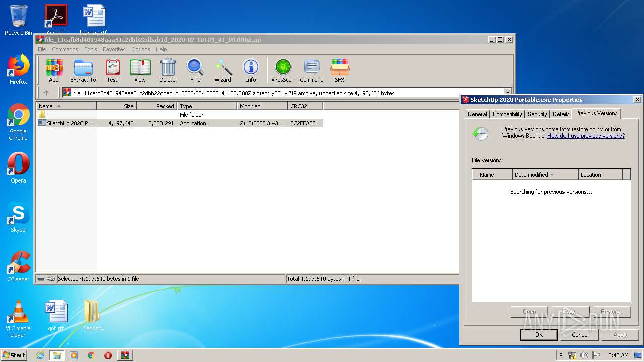
Task: Sort by the Type column header
Action: coord(207,106)
